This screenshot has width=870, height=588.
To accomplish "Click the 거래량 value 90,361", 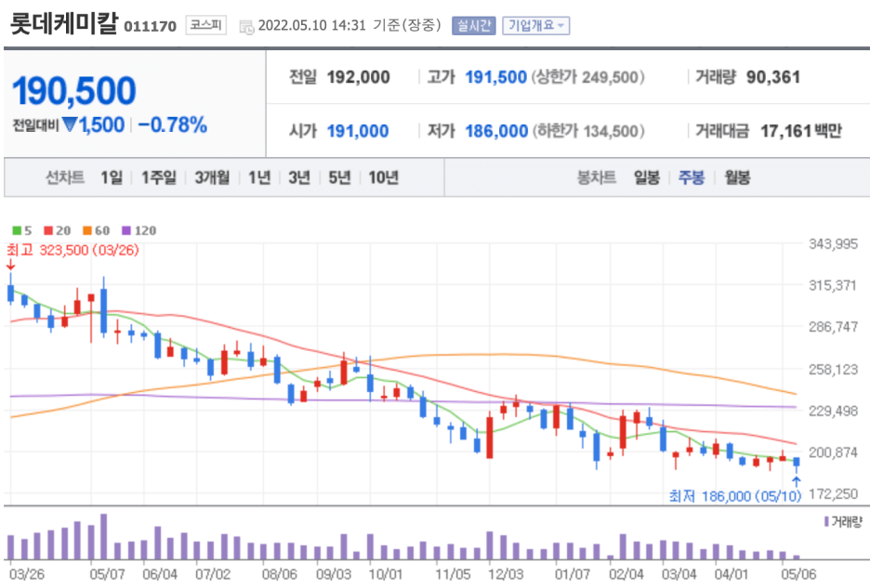I will coord(773,77).
